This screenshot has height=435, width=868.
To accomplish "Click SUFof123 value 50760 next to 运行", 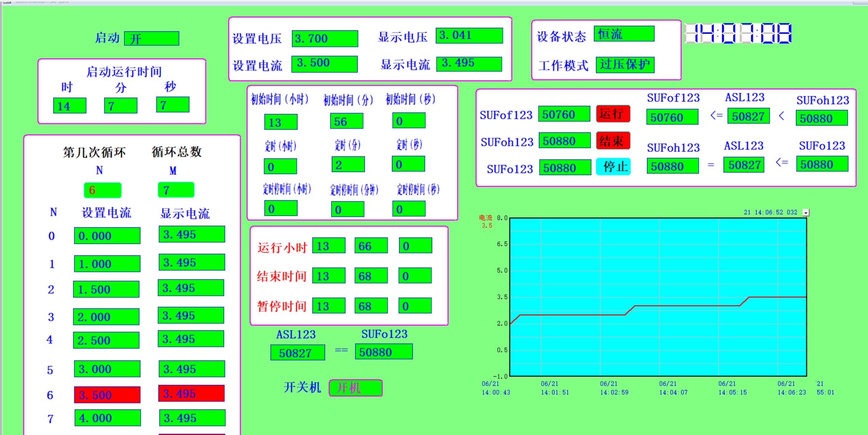I will [x=564, y=114].
